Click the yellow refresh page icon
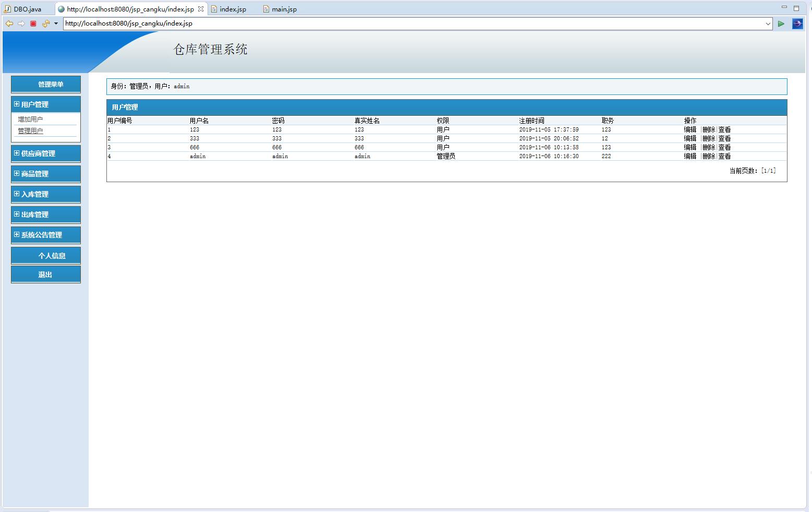This screenshot has width=812, height=512. [x=45, y=23]
